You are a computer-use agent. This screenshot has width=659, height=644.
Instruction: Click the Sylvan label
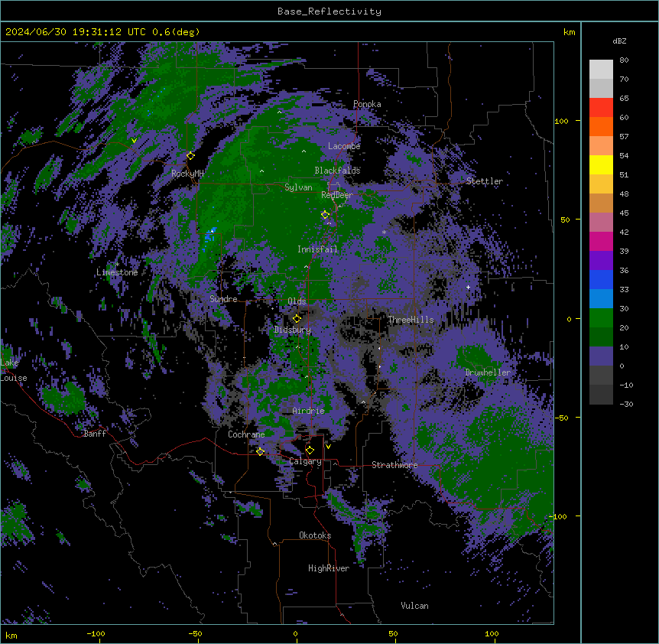(298, 187)
